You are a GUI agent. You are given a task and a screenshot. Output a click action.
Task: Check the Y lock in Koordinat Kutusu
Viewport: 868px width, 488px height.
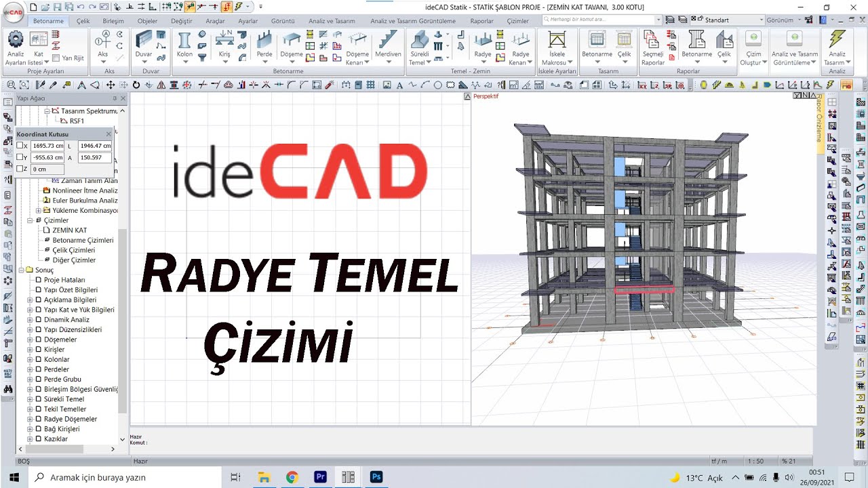tap(20, 157)
